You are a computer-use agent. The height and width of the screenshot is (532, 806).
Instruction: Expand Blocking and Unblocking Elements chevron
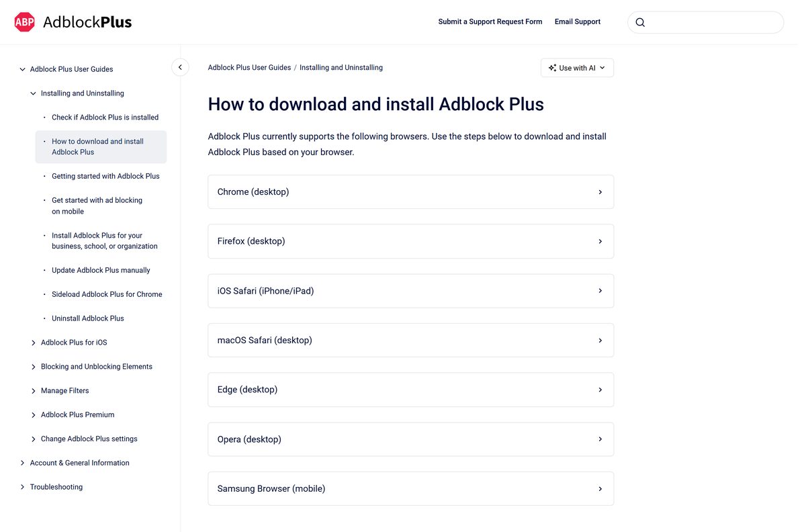[x=33, y=367]
